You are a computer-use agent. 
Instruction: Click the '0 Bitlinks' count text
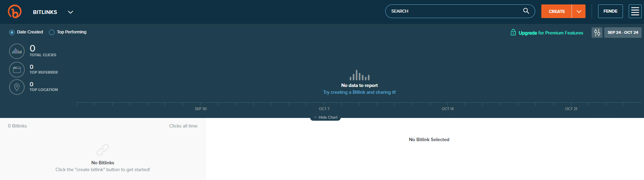[17, 126]
